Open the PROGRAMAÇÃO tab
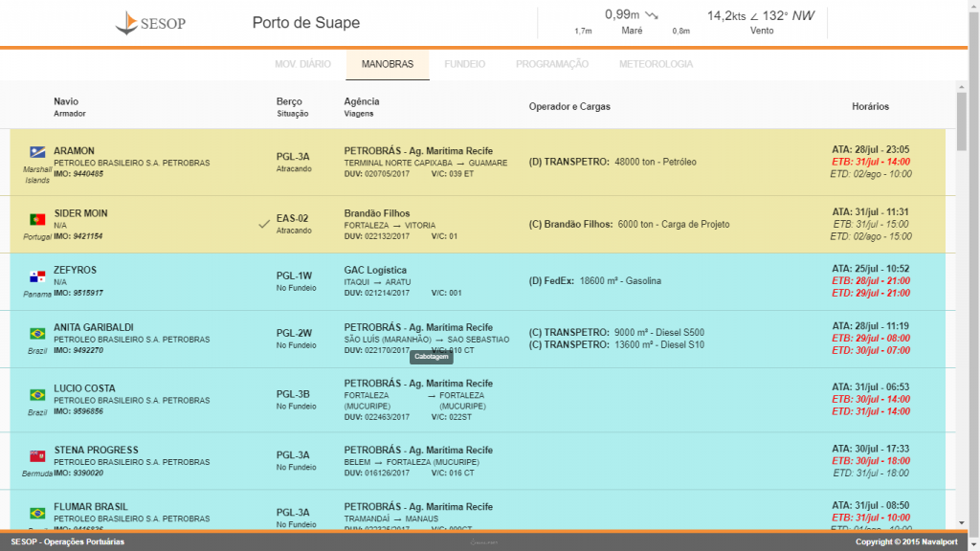The image size is (980, 551). click(x=552, y=64)
